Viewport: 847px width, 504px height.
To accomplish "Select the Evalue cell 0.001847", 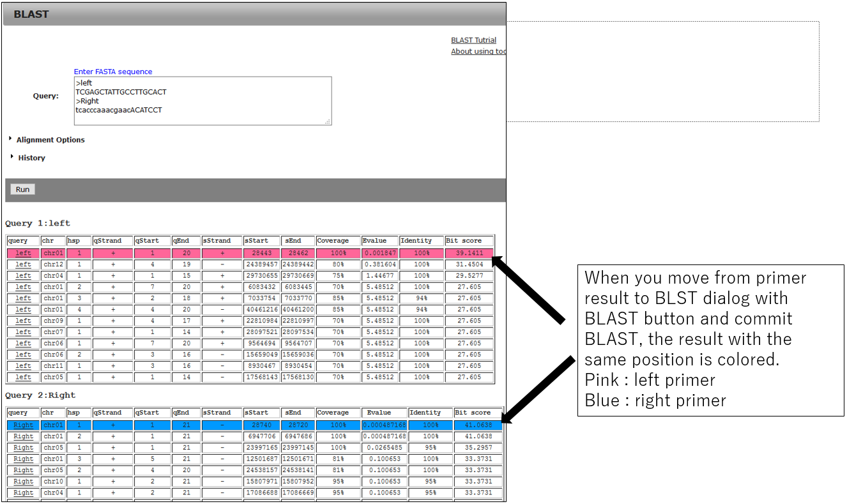I will 380,254.
